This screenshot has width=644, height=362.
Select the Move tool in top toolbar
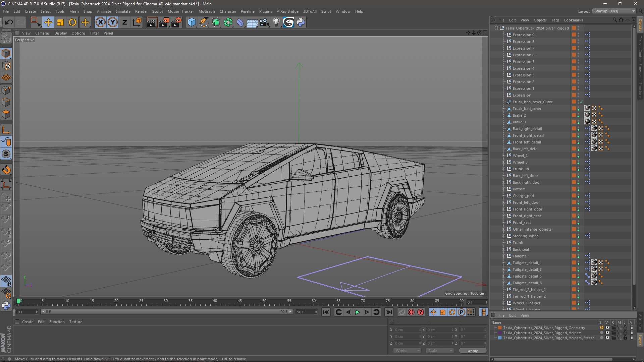point(48,22)
